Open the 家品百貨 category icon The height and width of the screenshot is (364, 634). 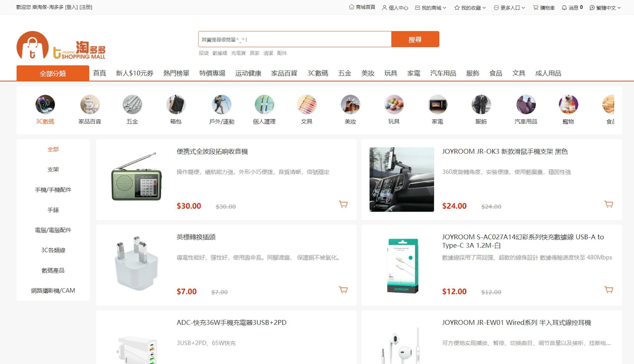tap(90, 105)
